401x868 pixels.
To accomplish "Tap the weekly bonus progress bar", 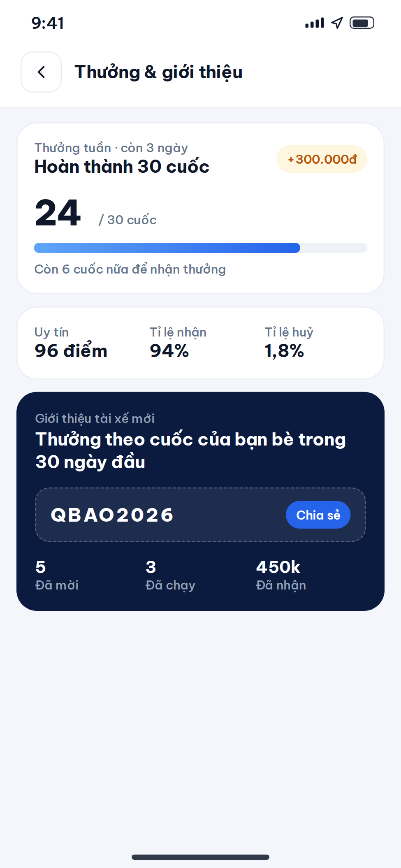I will [200, 248].
